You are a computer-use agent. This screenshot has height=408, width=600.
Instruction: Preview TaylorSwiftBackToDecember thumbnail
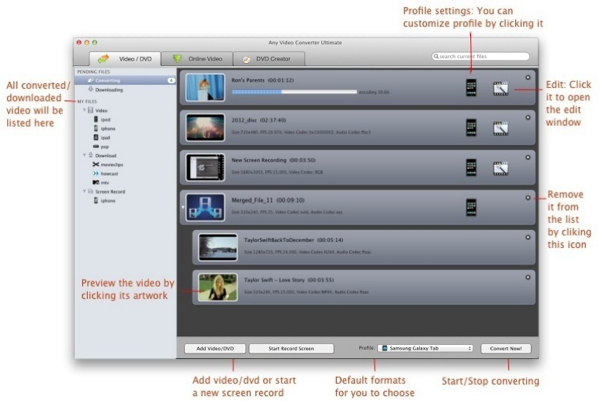click(x=218, y=247)
